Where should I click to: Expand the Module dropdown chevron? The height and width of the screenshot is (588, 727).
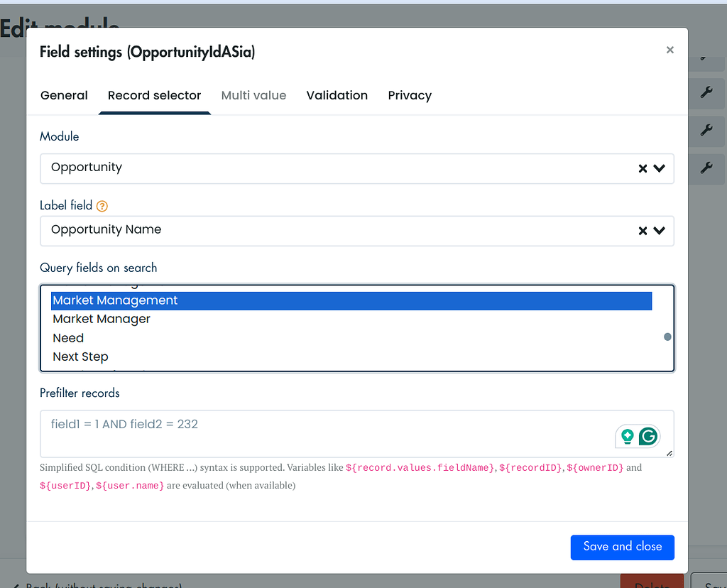660,168
